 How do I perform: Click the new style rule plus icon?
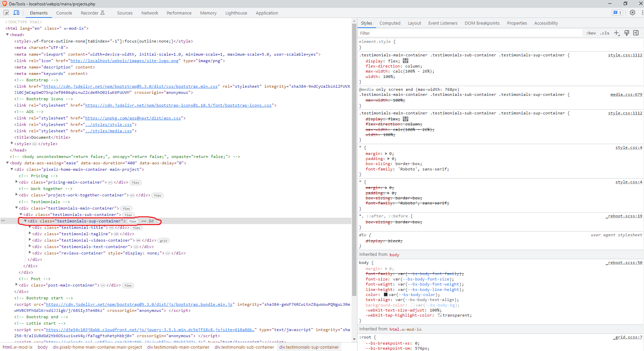click(617, 33)
